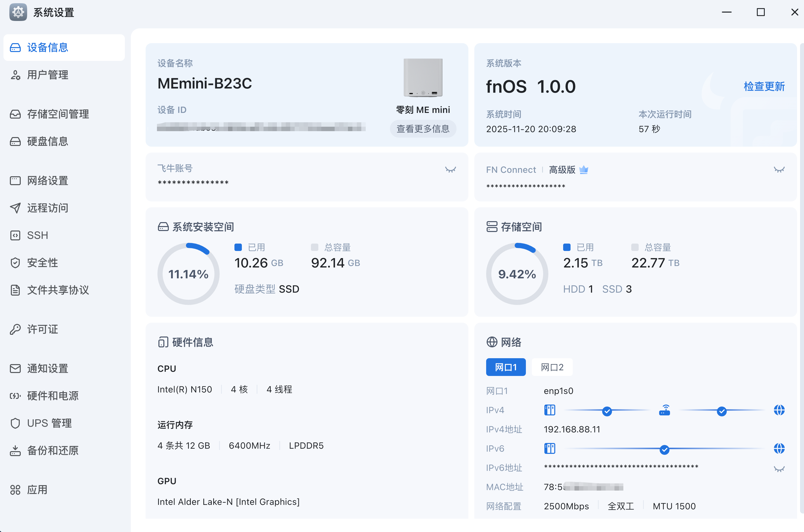Screen dimensions: 804x532
Task: Select the 网口1 network tab
Action: click(x=506, y=367)
